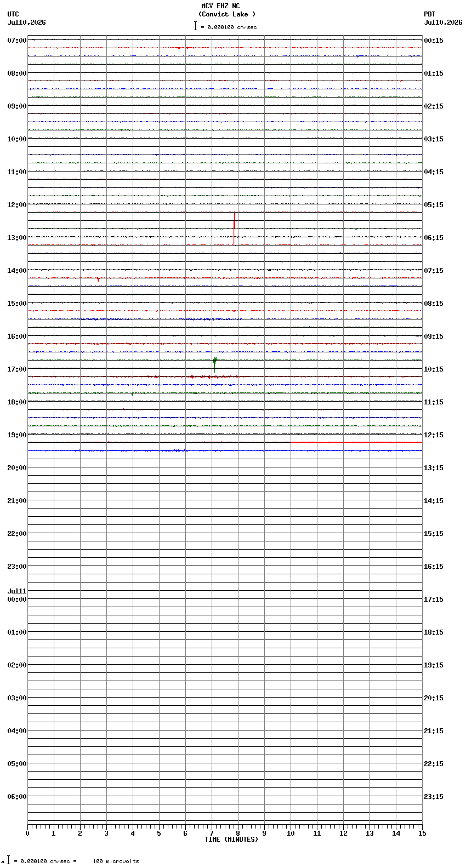Viewport: 466px width, 868px height.
Task: Click the 12:00 UTC time label
Action: click(17, 205)
